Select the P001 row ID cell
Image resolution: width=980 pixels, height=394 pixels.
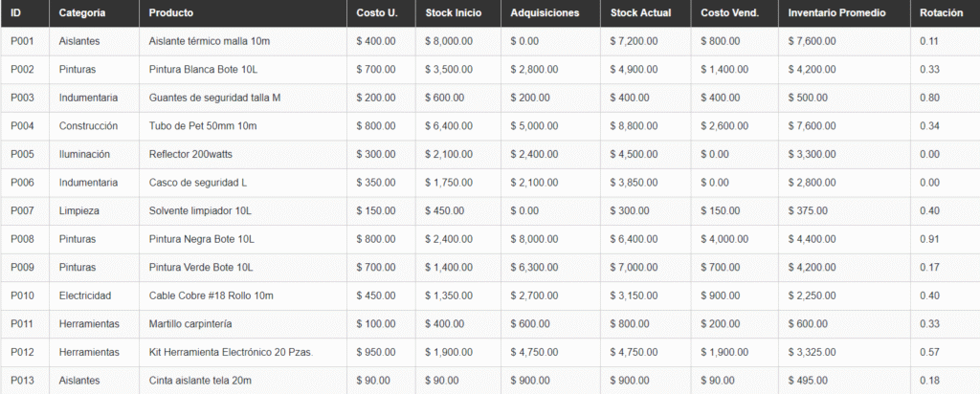pyautogui.click(x=22, y=42)
